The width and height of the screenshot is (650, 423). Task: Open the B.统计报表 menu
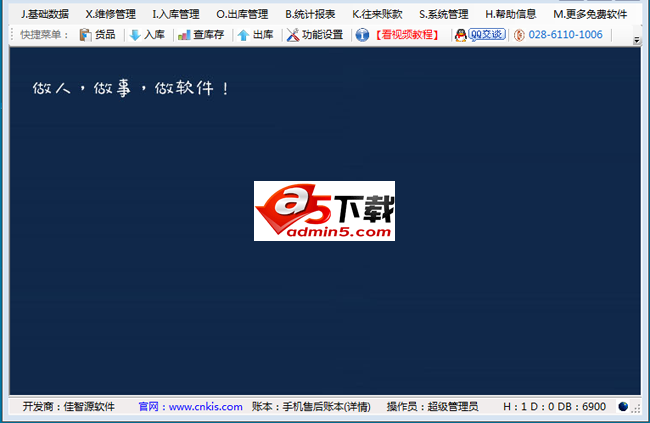310,14
